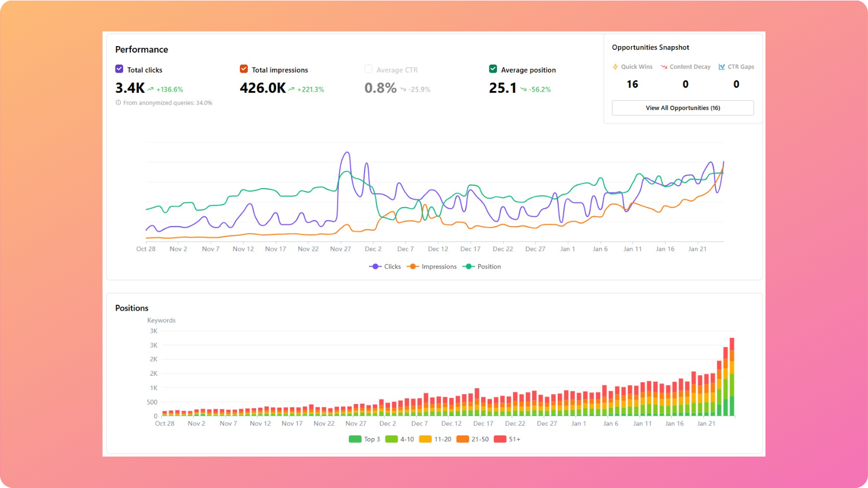
Task: Click the 3.4K Total clicks value
Action: 129,88
